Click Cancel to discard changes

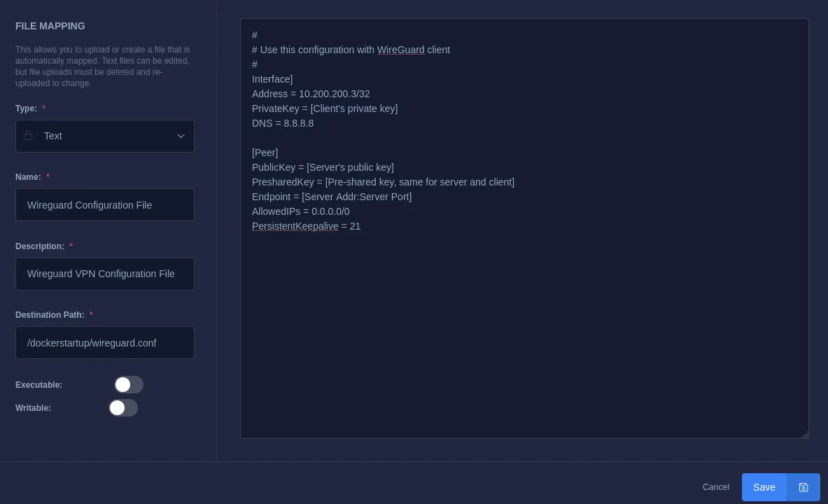(715, 487)
